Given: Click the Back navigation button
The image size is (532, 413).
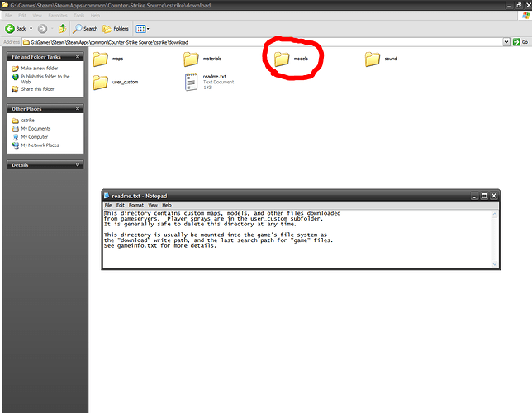Looking at the screenshot, I should click(x=15, y=29).
